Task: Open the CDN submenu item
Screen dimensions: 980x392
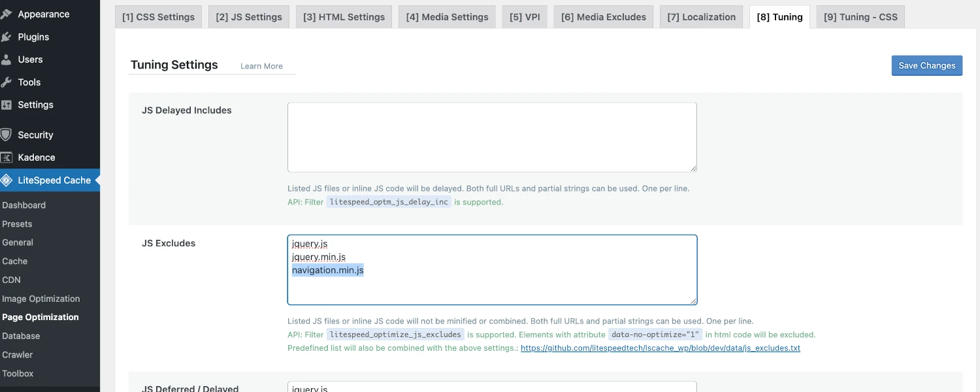Action: click(x=12, y=280)
